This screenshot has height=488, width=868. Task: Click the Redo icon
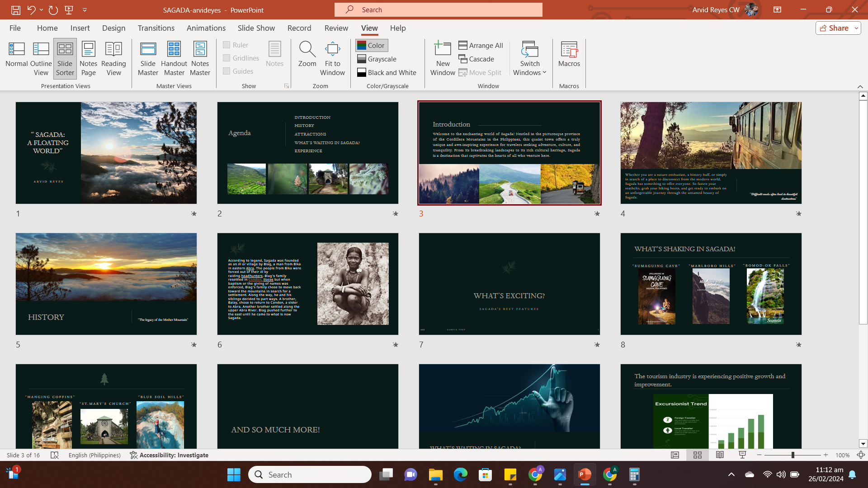[x=53, y=9]
